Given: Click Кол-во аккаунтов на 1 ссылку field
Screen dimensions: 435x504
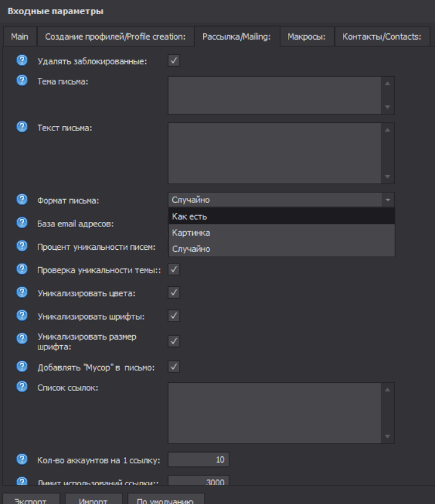Looking at the screenshot, I should [x=198, y=459].
